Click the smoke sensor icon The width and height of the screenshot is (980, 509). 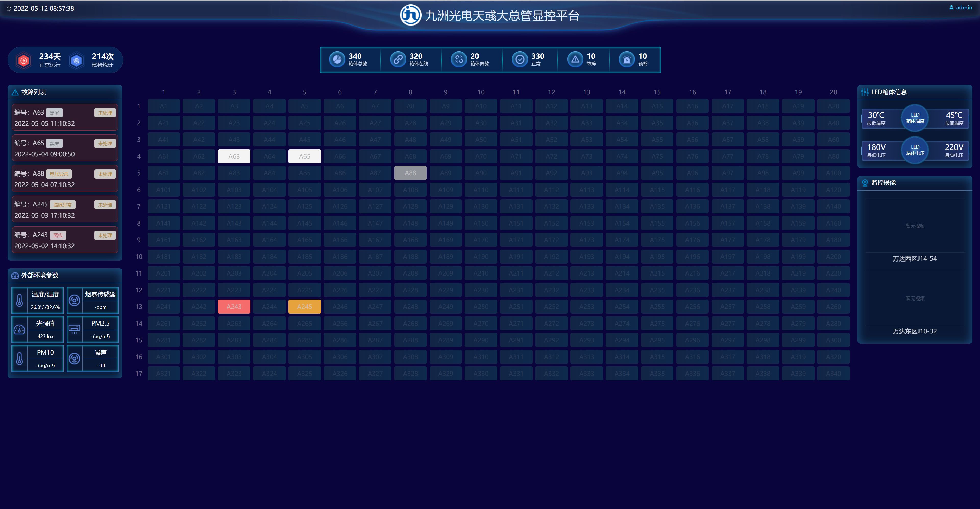pyautogui.click(x=75, y=301)
